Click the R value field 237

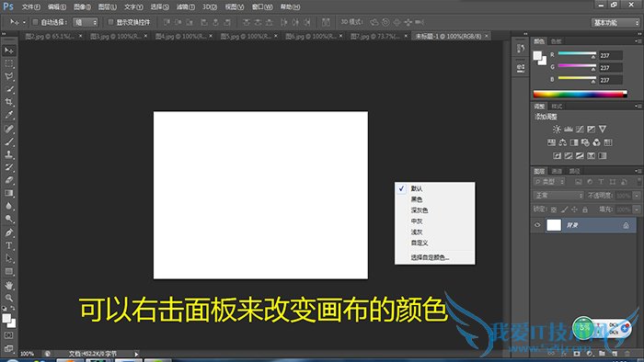click(x=611, y=55)
